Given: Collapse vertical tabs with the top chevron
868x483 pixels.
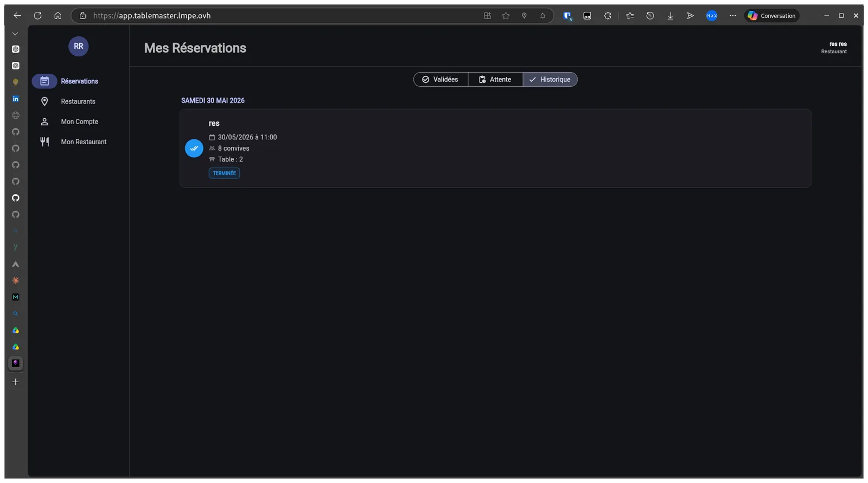Looking at the screenshot, I should coord(15,34).
